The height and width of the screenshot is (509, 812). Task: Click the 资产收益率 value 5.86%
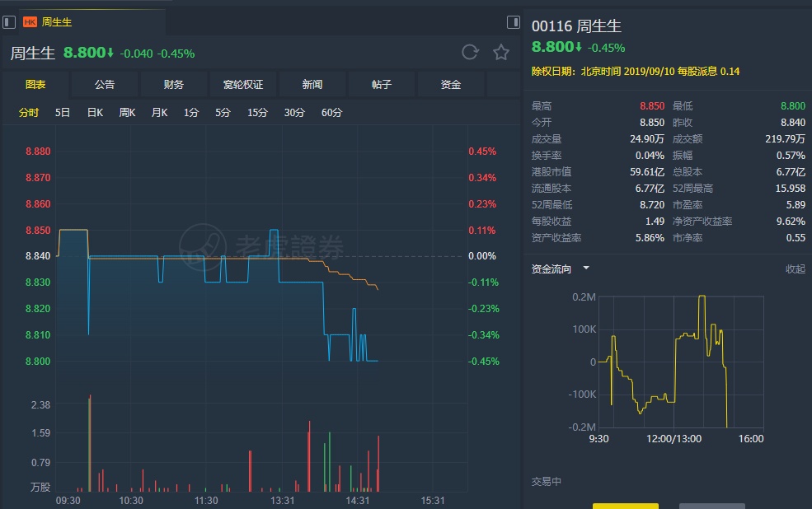[650, 238]
